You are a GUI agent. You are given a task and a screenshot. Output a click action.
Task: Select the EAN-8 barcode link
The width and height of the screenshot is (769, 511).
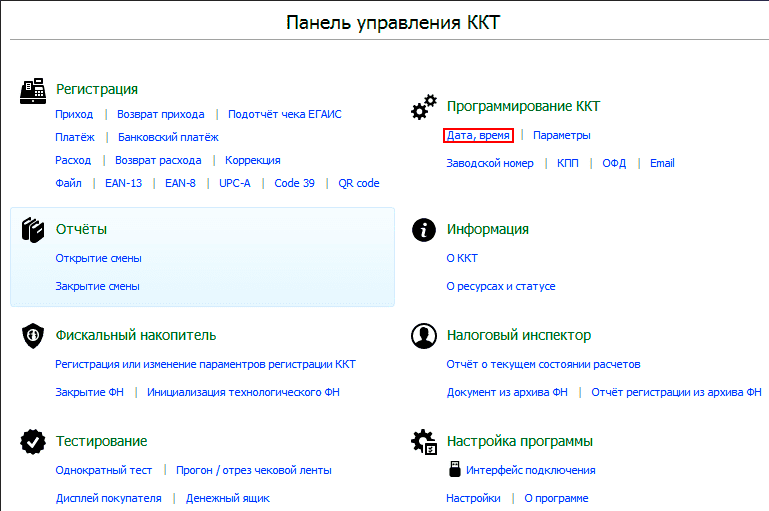[180, 183]
